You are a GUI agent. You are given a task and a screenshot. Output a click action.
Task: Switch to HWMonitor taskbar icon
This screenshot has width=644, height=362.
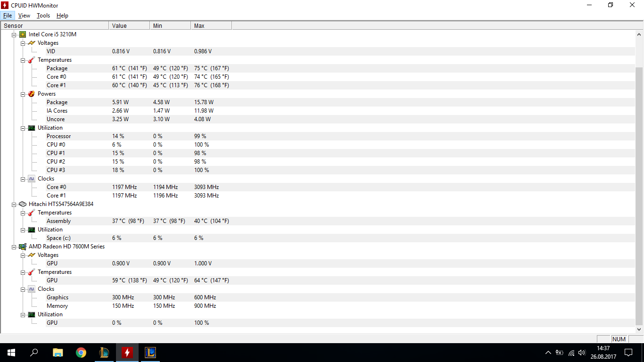[x=127, y=352]
